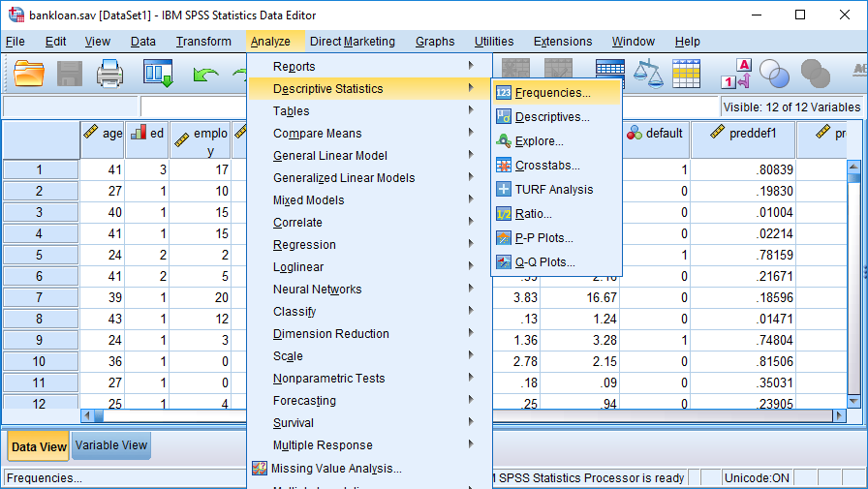Open the Survival menu entry
868x489 pixels.
point(370,422)
